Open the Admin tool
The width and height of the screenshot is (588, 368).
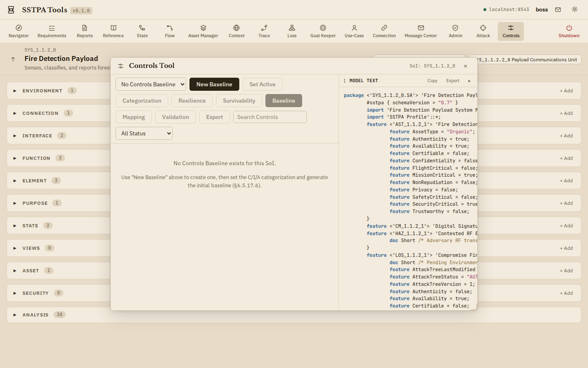pyautogui.click(x=455, y=31)
